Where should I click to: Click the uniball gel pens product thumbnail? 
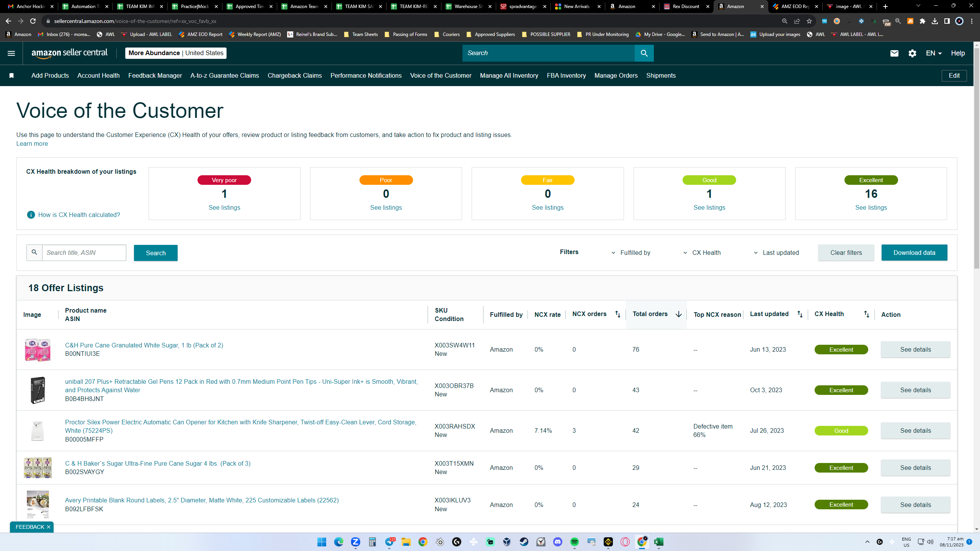pyautogui.click(x=38, y=390)
